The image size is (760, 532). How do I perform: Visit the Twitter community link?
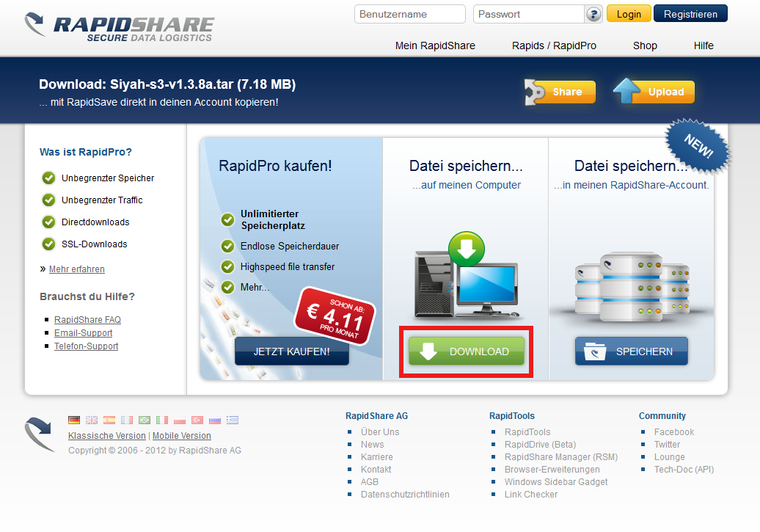pos(668,444)
